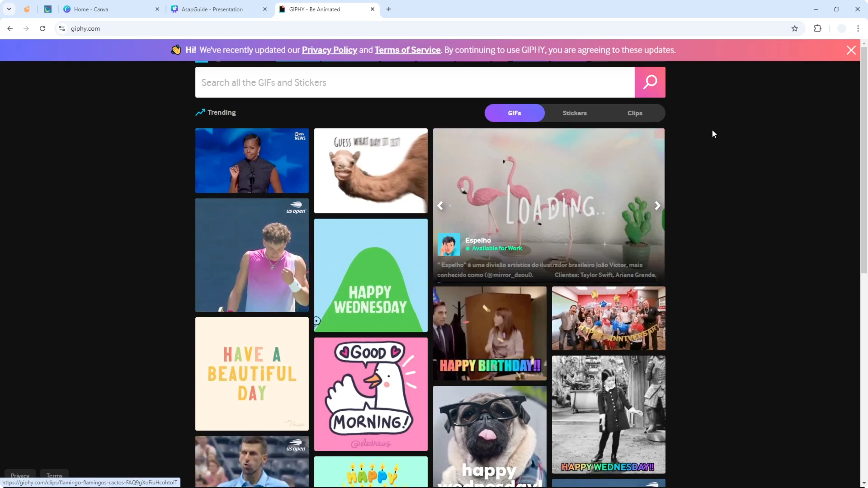The image size is (868, 488).
Task: Open the US Open pink shirt player GIF
Action: 252,255
